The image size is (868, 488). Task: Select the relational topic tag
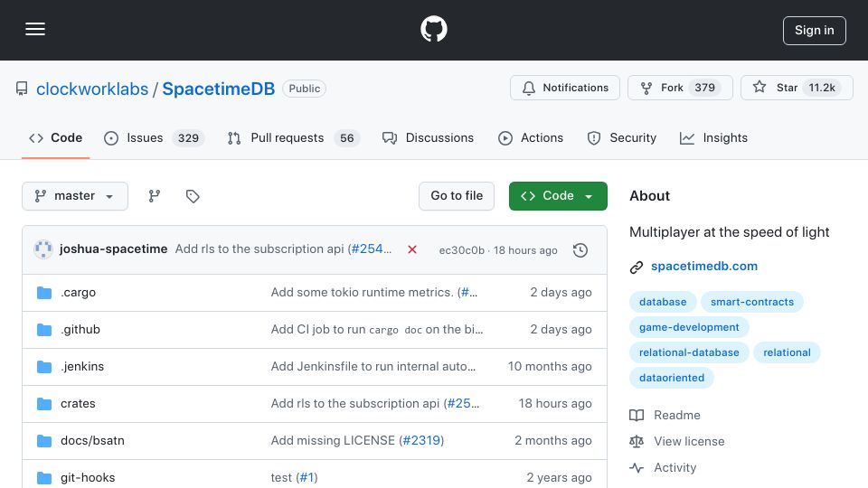(787, 353)
